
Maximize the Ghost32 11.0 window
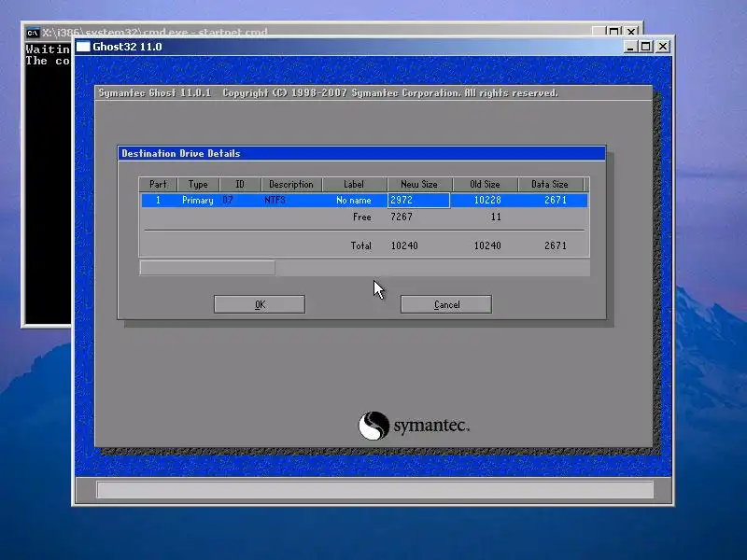[646, 47]
